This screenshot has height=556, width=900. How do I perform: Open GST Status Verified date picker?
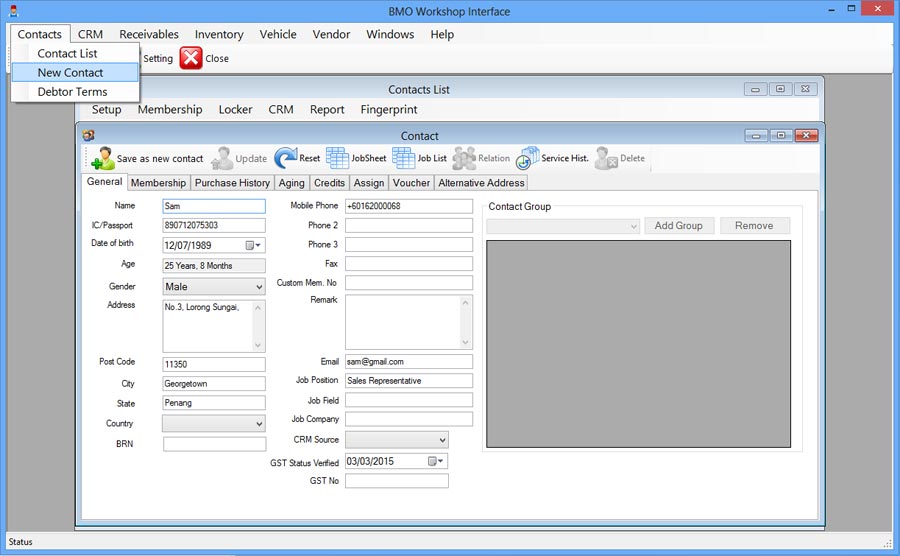point(436,461)
